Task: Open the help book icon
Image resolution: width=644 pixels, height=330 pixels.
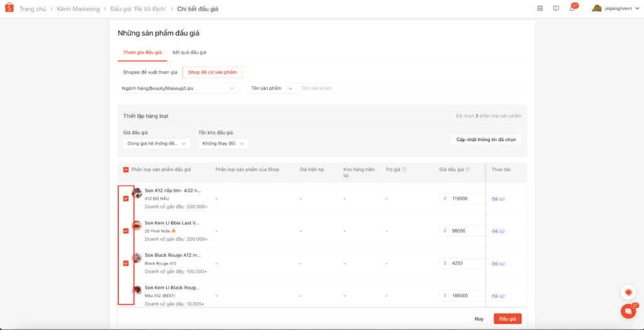Action: click(x=556, y=9)
